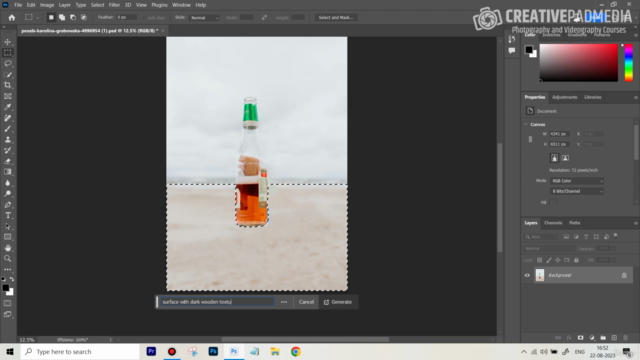The image size is (640, 360).
Task: Open the Filter menu
Action: (114, 5)
